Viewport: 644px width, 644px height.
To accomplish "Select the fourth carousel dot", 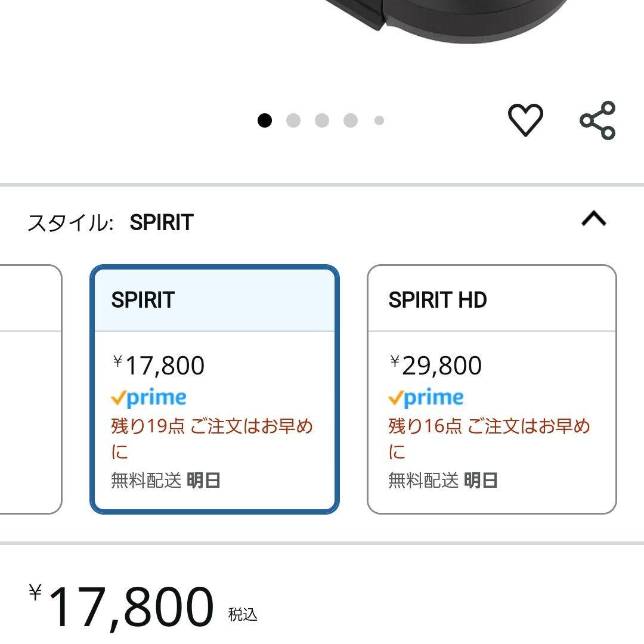I will [x=350, y=121].
